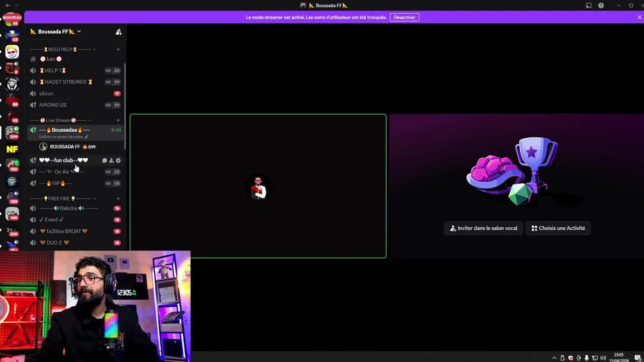This screenshot has width=644, height=362.
Task: Open the lion logo server icon
Action: pos(12,84)
